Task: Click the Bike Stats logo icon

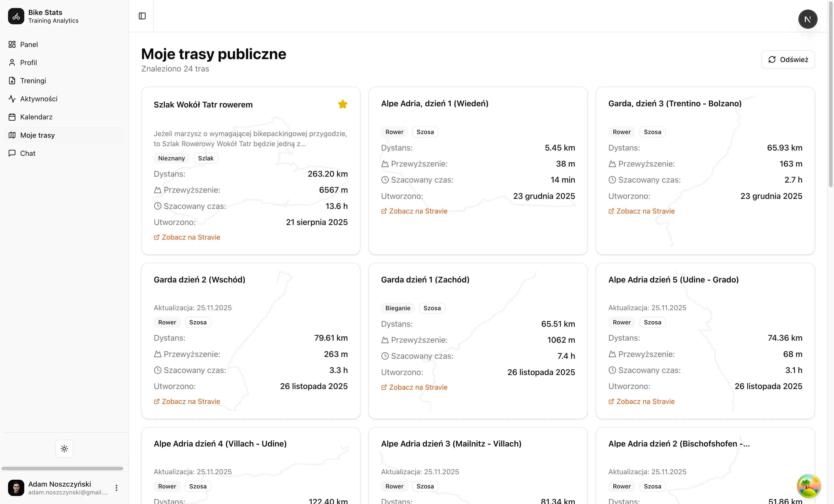Action: [x=16, y=16]
